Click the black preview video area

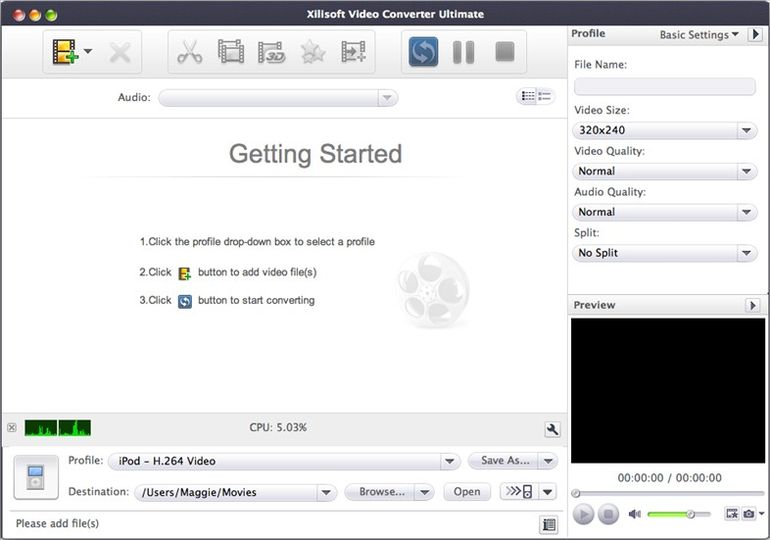tap(668, 390)
